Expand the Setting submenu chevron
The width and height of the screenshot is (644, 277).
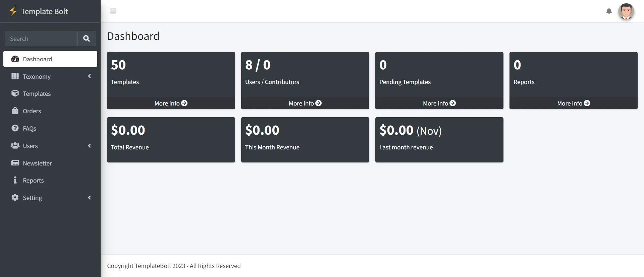(x=89, y=198)
